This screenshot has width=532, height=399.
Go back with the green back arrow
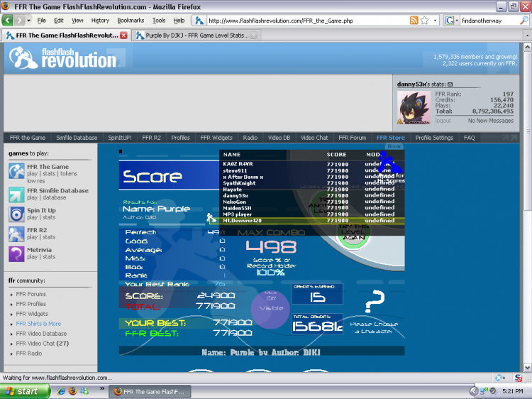point(8,21)
